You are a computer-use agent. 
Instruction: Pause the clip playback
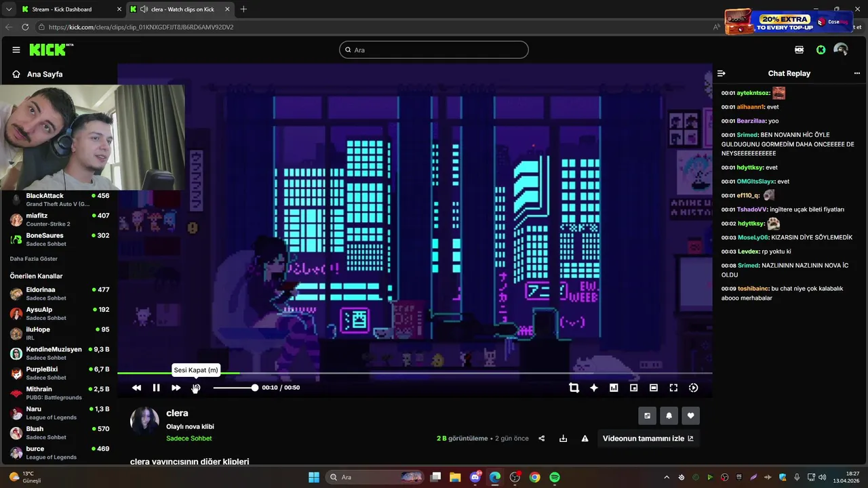point(156,388)
